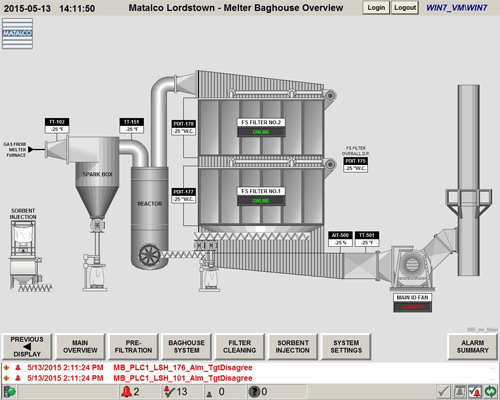Click the GAS FROM MELTER FURNACE label

click(x=15, y=150)
